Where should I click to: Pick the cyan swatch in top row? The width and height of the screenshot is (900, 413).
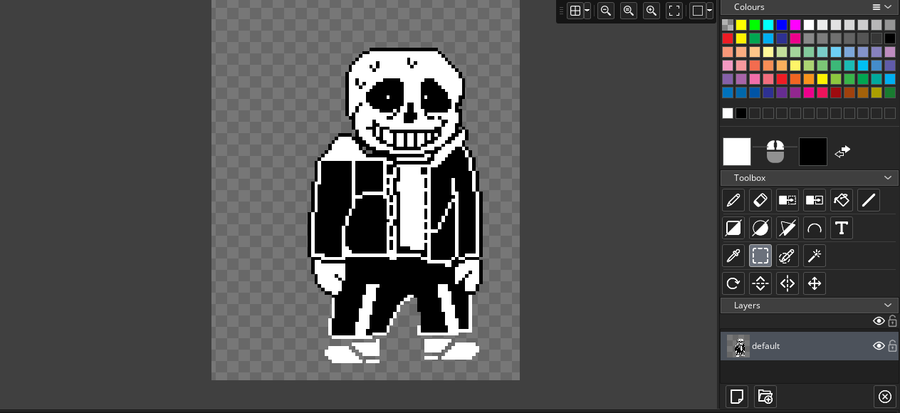pos(768,25)
